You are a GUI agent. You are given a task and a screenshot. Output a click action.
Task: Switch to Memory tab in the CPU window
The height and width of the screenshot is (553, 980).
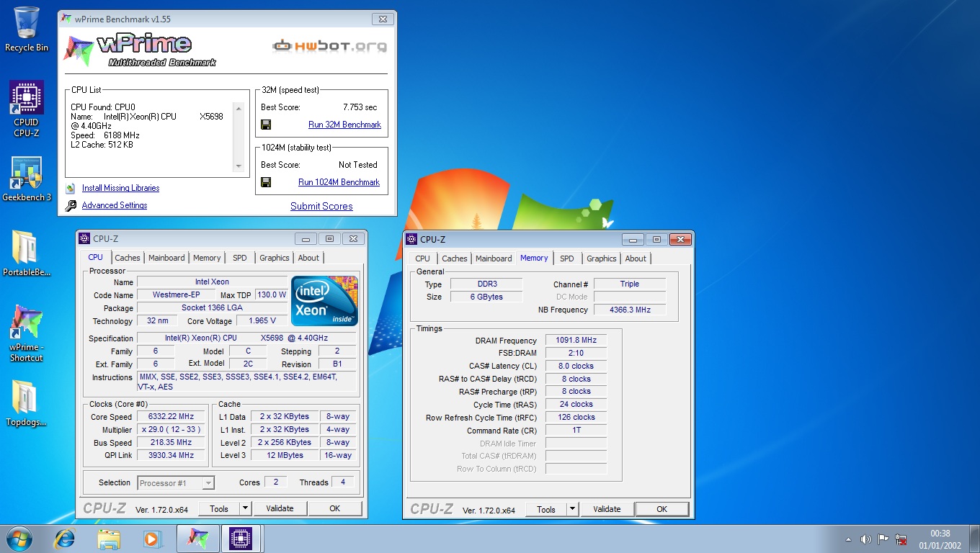pos(207,258)
